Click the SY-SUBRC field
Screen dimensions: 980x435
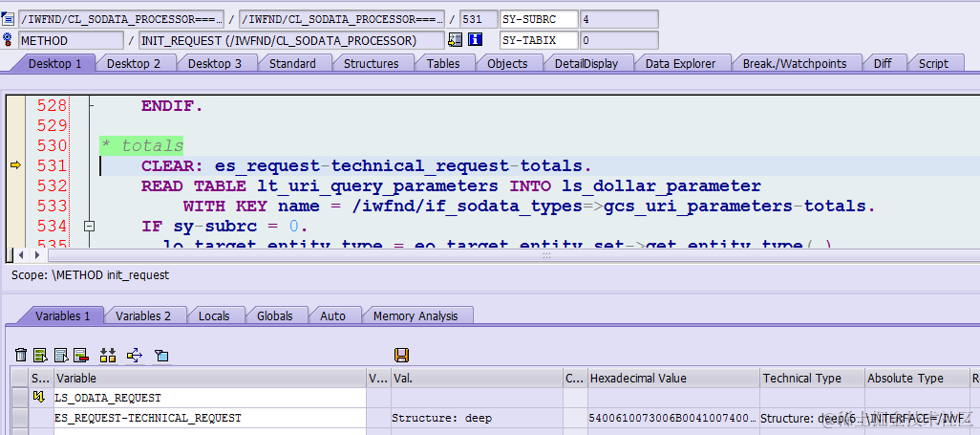539,19
